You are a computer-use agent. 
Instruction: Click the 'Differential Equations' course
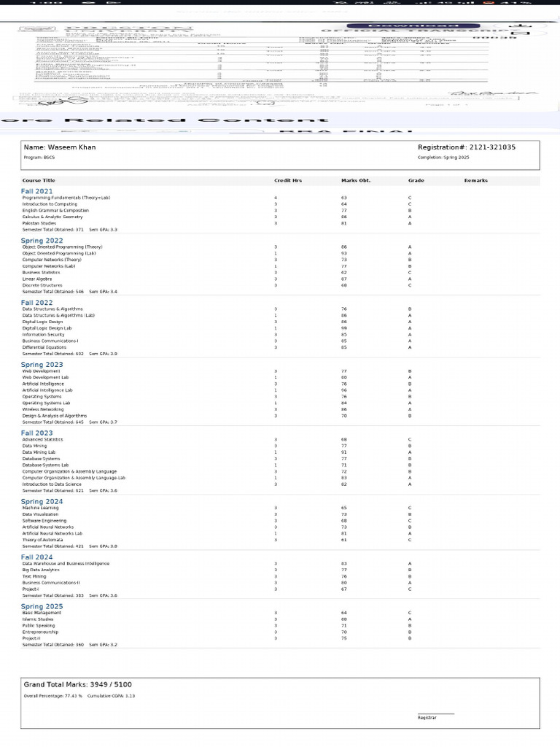pos(44,348)
